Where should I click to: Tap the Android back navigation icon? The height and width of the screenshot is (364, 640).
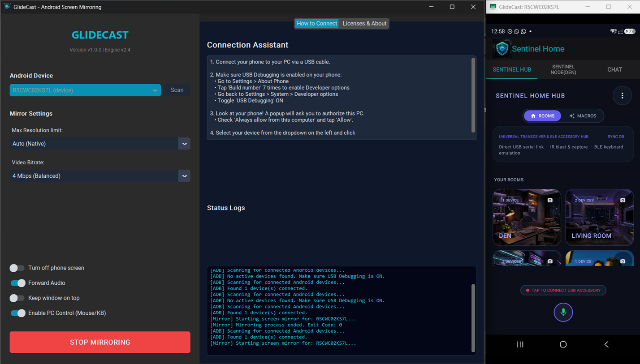coord(606,344)
